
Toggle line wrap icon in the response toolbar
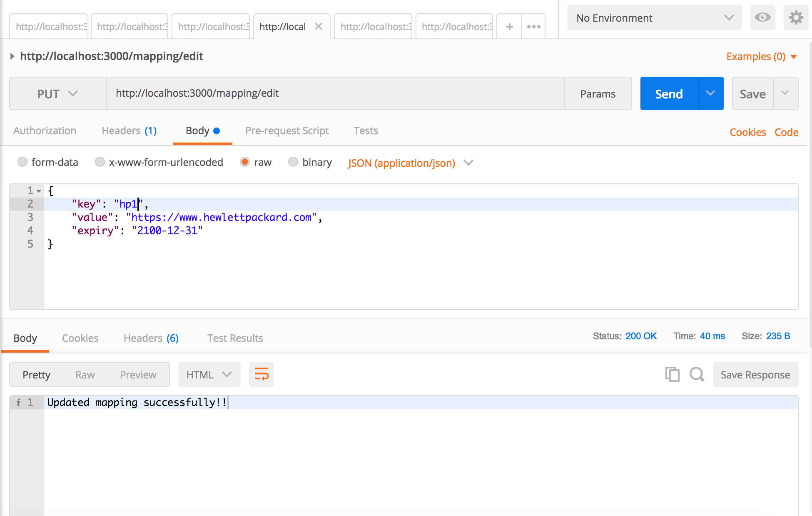pyautogui.click(x=261, y=374)
